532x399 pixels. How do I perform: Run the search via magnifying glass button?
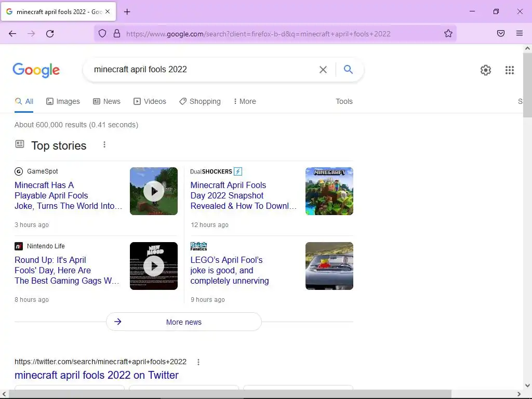click(348, 69)
